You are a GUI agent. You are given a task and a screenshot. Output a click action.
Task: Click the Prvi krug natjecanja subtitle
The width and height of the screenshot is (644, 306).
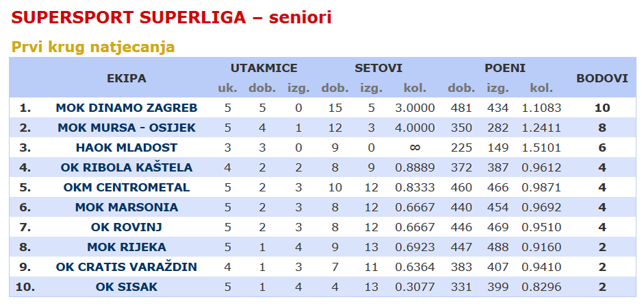(93, 47)
